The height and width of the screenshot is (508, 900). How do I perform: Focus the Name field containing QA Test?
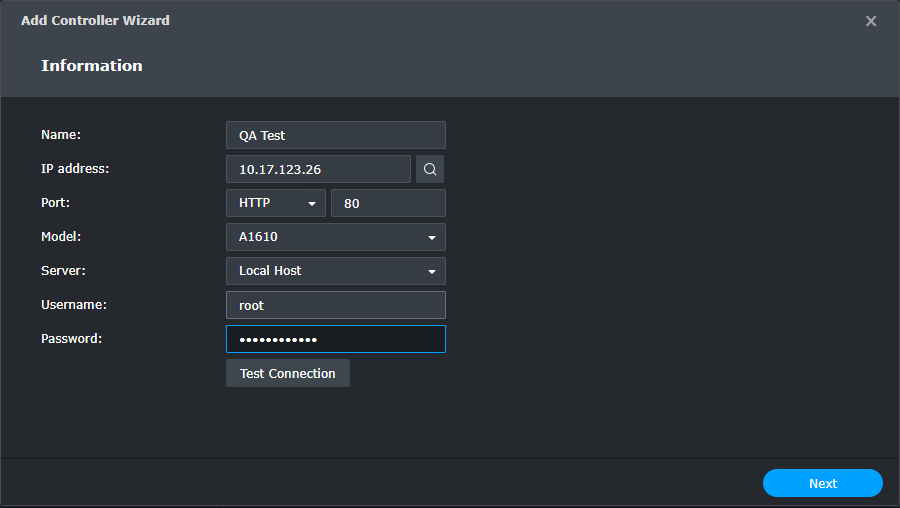pos(336,135)
